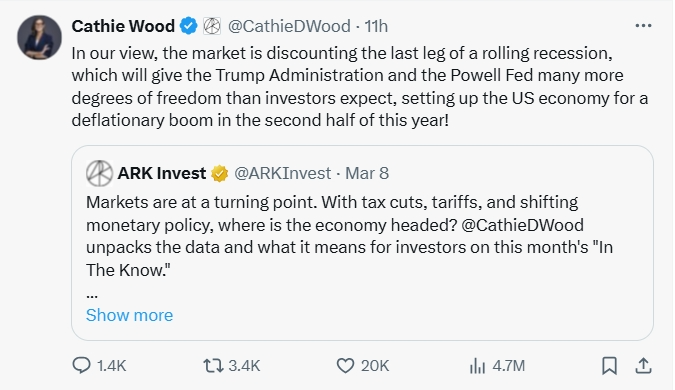Click the ARK affiliation badge beside Cathie Wood

click(212, 26)
